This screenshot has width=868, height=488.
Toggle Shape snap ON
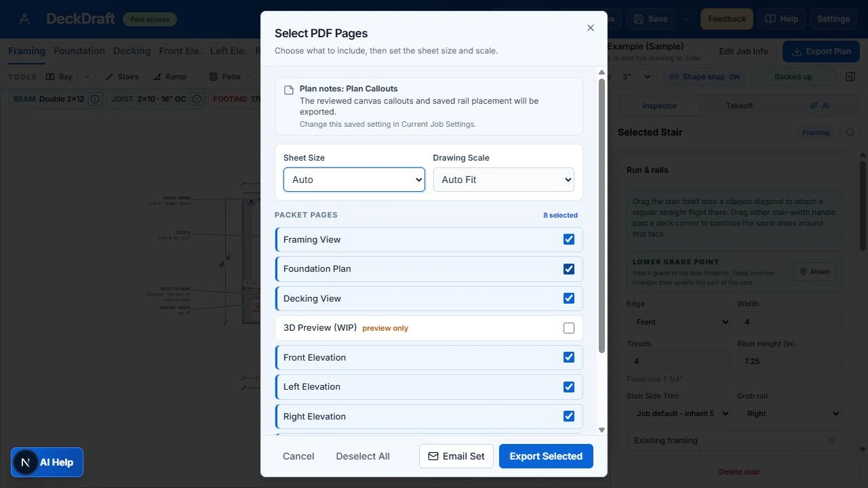[704, 77]
